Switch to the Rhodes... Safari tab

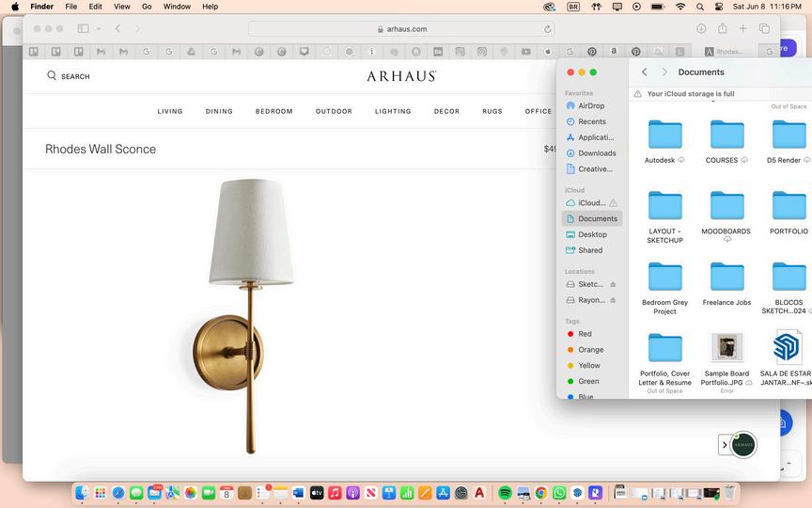click(725, 52)
